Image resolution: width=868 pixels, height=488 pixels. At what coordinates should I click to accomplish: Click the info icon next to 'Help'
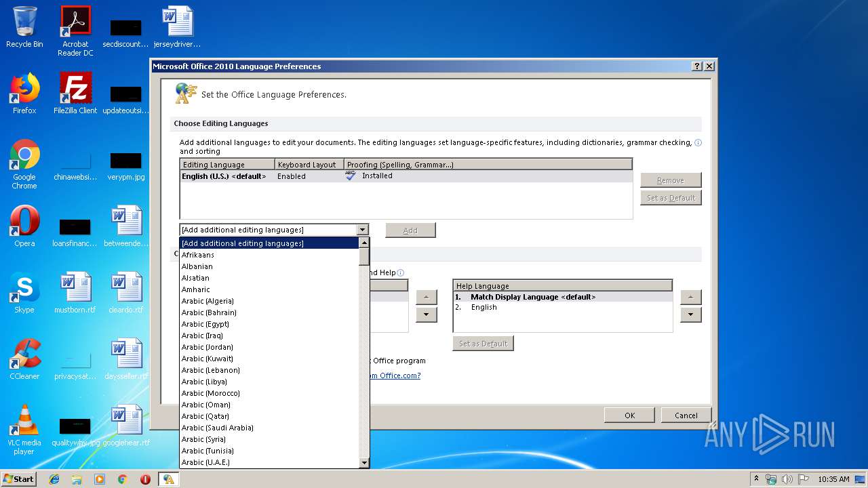(401, 273)
